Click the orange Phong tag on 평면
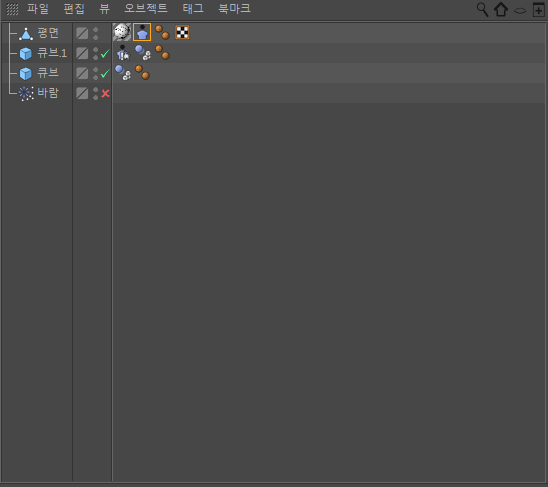 tap(162, 32)
